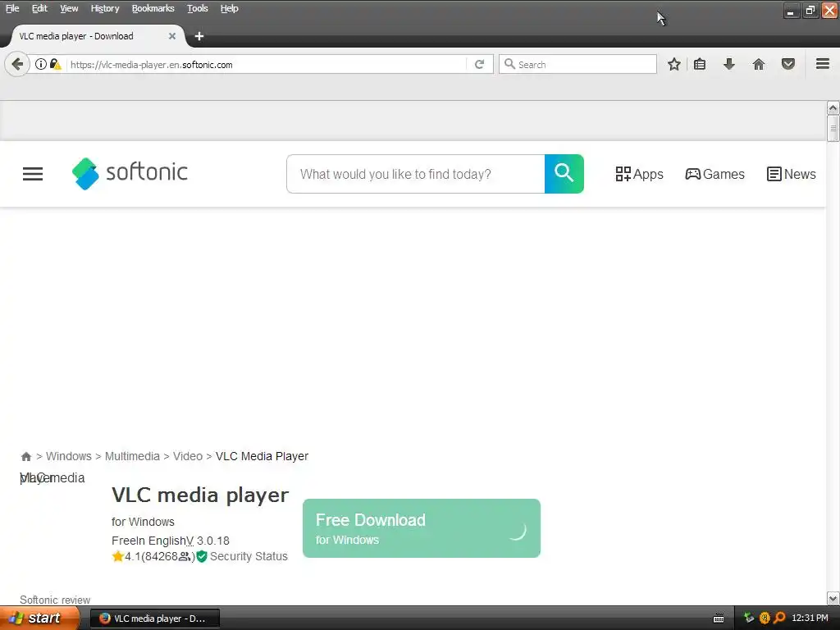The image size is (840, 630).
Task: Click the Multimedia breadcrumb link
Action: 132,456
